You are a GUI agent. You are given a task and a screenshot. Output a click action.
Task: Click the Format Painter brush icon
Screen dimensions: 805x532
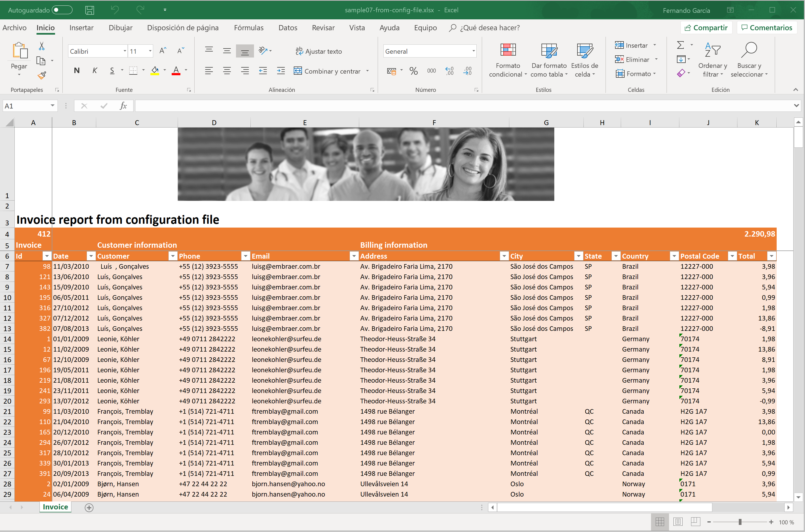click(42, 75)
